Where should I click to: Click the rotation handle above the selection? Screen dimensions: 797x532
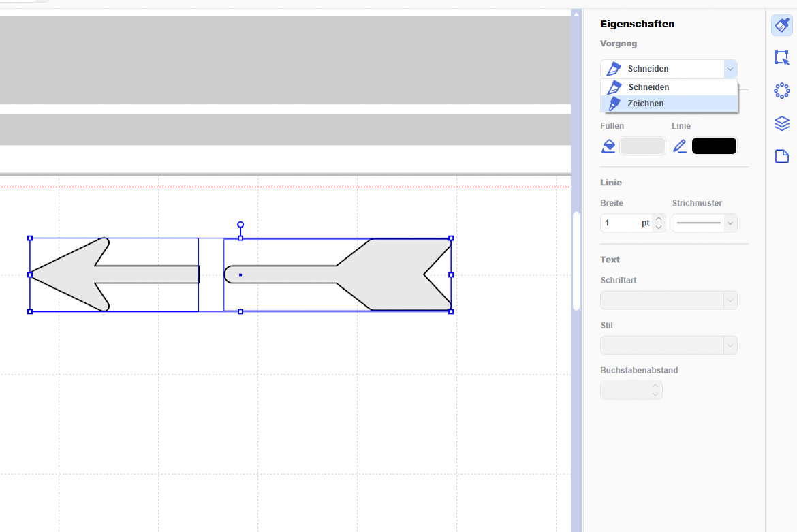click(x=240, y=225)
